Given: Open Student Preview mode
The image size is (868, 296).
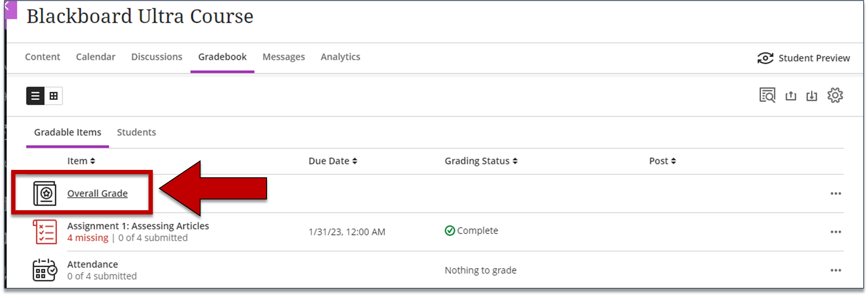Looking at the screenshot, I should tap(804, 58).
